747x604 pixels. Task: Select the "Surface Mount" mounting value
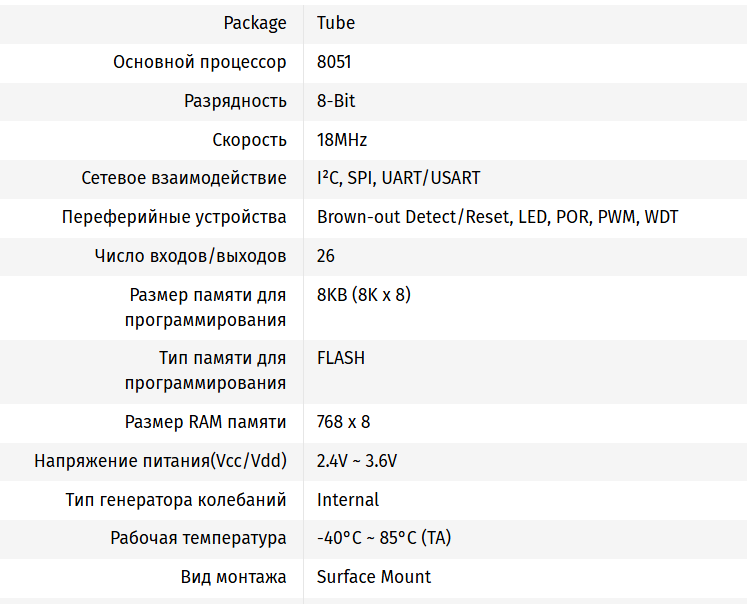click(x=374, y=577)
